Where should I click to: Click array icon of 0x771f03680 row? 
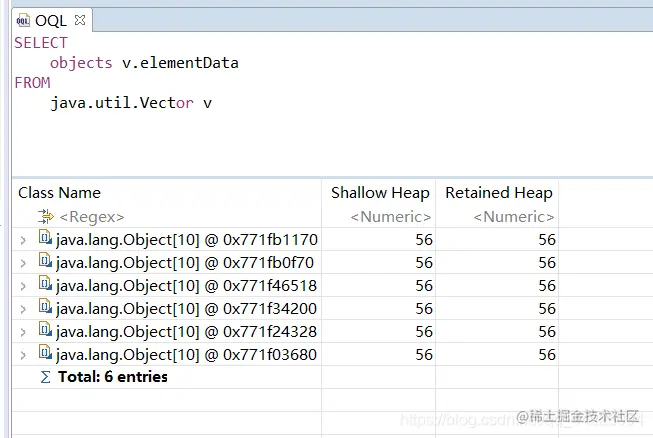45,352
